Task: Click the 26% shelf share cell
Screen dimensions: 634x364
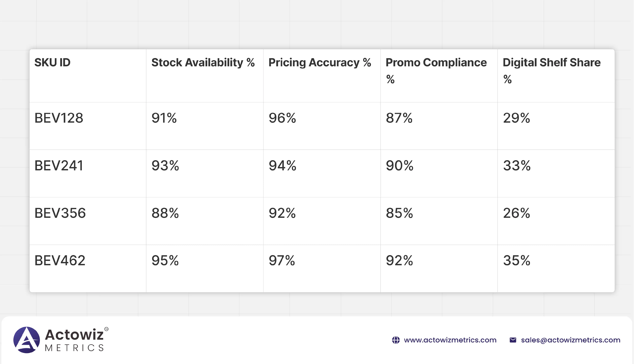Action: [516, 213]
